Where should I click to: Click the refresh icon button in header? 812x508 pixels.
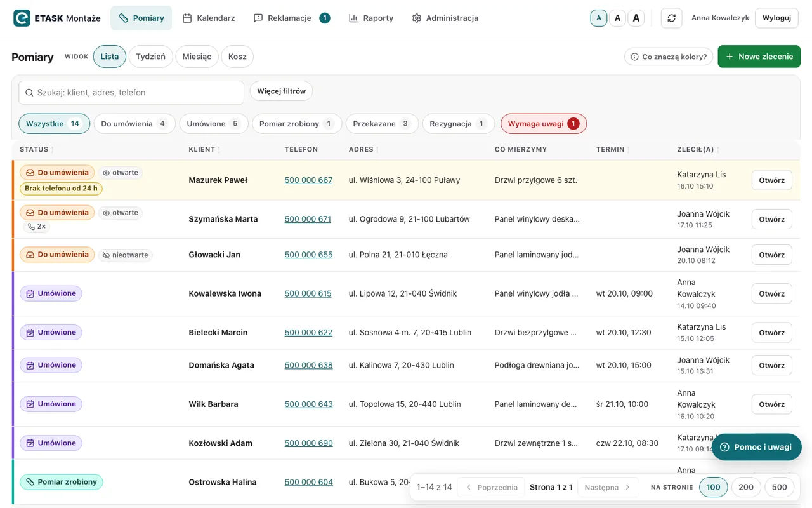click(671, 18)
